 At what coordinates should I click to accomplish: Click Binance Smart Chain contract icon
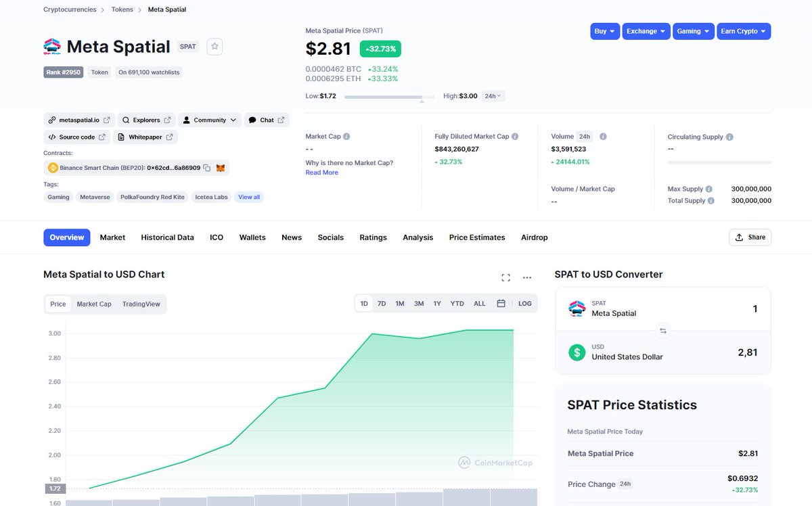[x=53, y=168]
